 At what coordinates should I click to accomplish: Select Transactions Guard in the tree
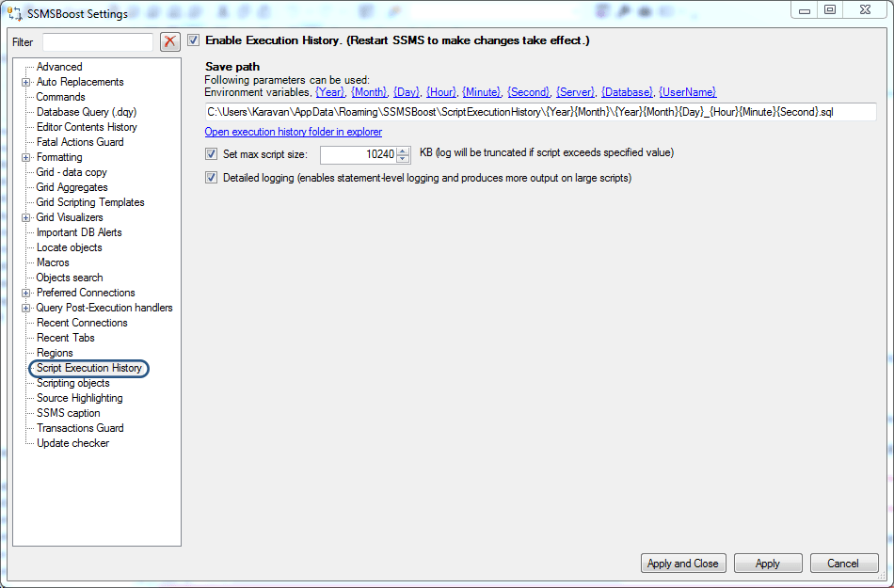click(x=80, y=428)
